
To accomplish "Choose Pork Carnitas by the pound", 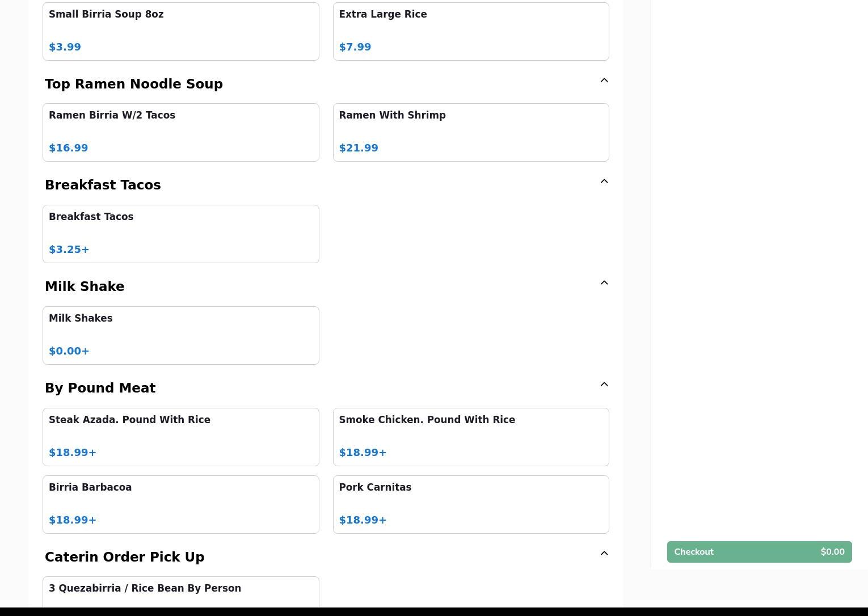I will point(470,504).
